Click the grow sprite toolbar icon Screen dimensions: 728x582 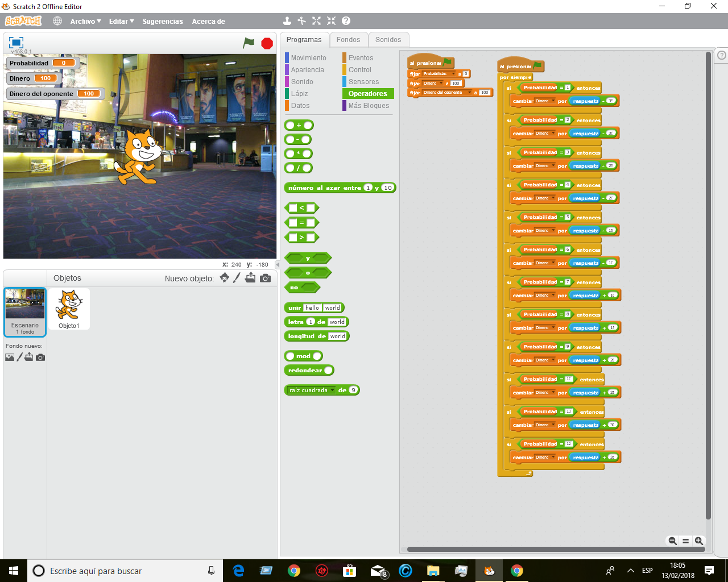316,20
